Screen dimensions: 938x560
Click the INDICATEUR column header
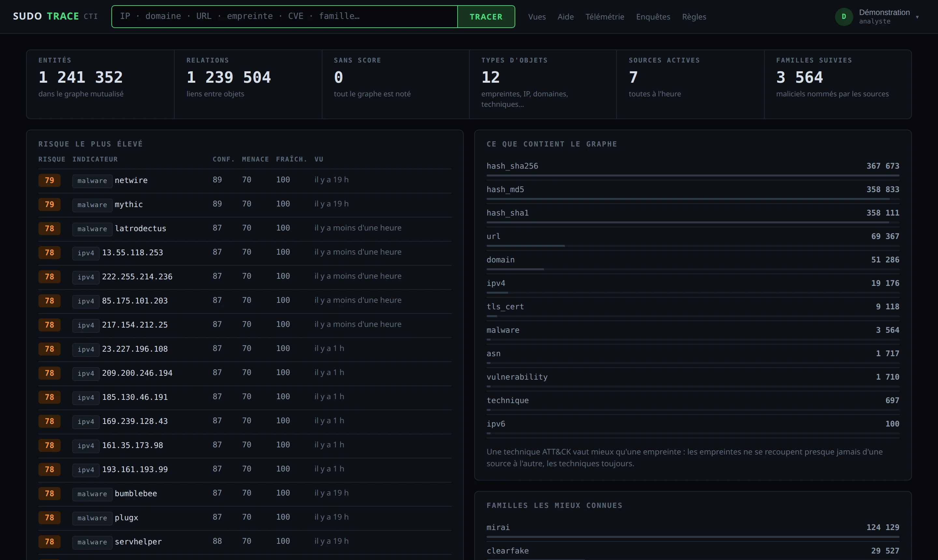tap(95, 159)
